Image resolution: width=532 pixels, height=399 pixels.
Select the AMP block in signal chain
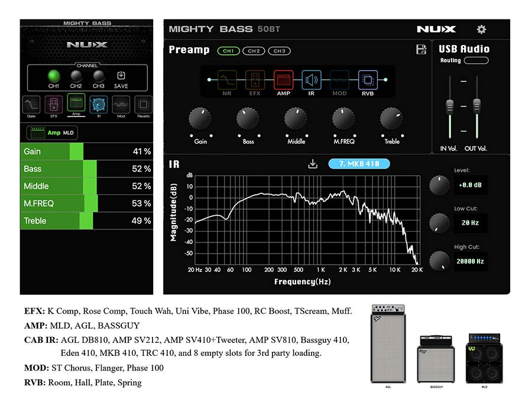point(283,80)
